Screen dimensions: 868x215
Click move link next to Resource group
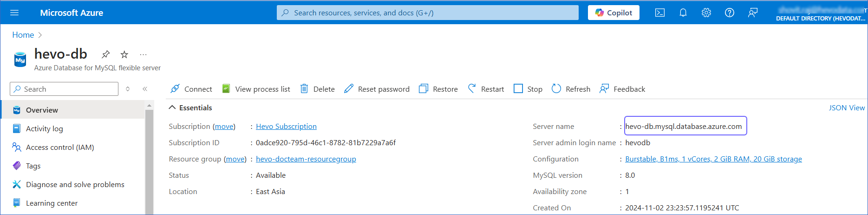pyautogui.click(x=235, y=159)
